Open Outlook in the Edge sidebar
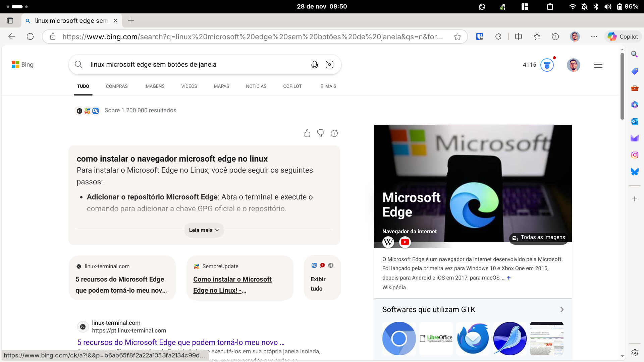The image size is (644, 362). coord(634,121)
